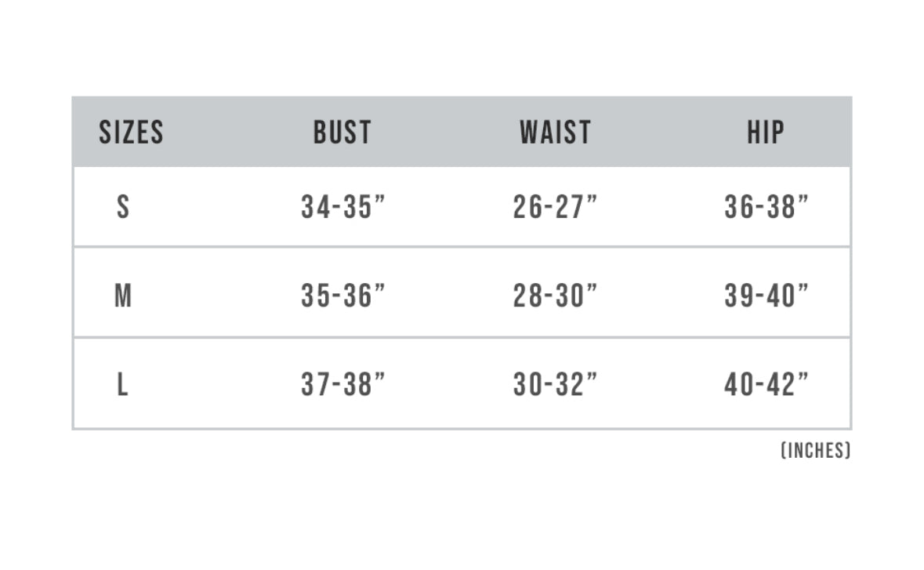Image resolution: width=924 pixels, height=570 pixels.
Task: Click the 37-38" bust measurement
Action: click(343, 385)
